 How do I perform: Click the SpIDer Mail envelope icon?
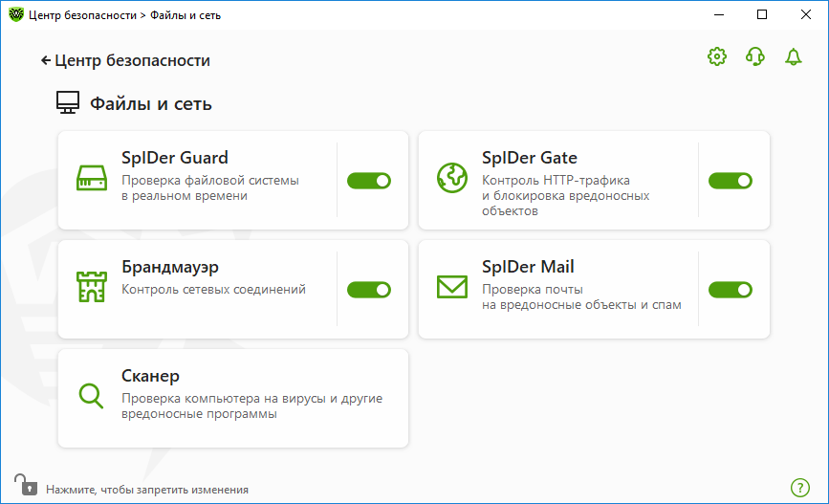452,287
